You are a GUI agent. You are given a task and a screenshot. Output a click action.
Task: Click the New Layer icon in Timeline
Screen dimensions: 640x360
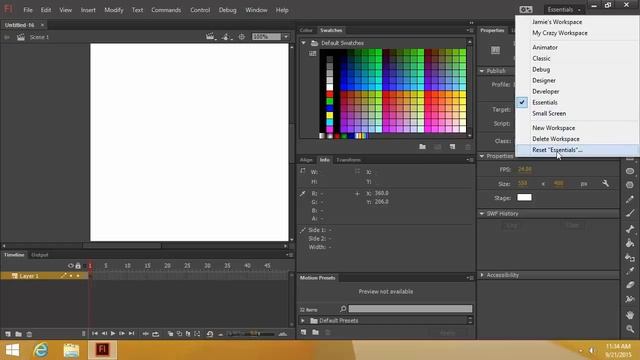pyautogui.click(x=8, y=334)
